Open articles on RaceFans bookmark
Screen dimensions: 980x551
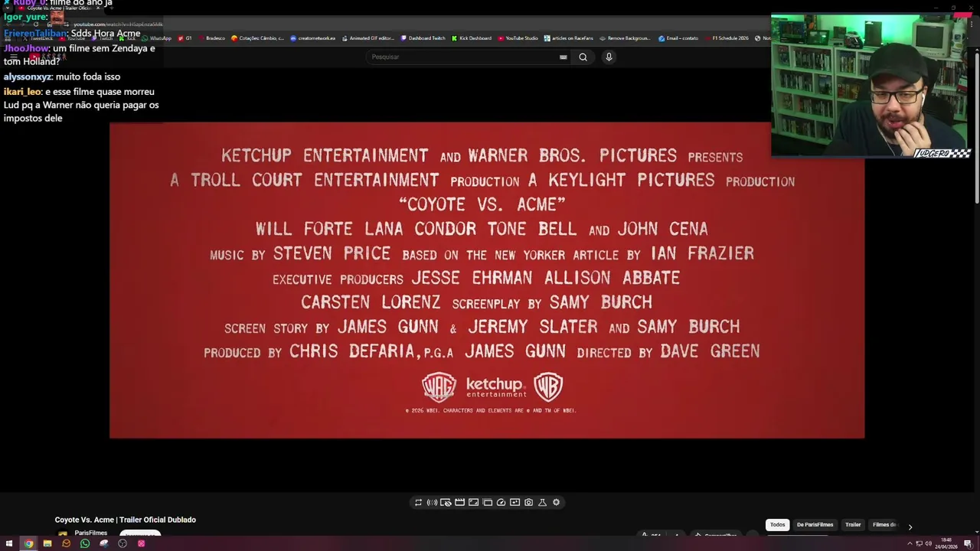point(569,38)
